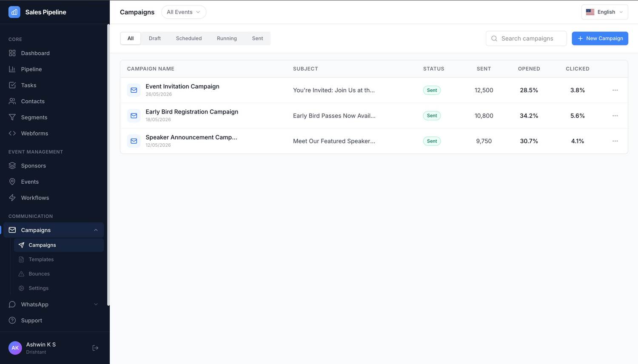Collapse the Campaigns sidebar section chevron
Image resolution: width=638 pixels, height=364 pixels.
coord(96,230)
